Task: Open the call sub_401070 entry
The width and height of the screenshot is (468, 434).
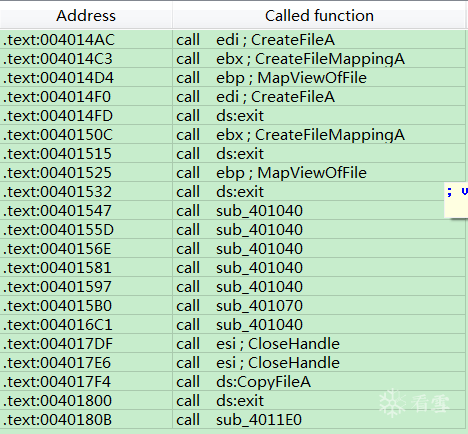Action: 239,306
